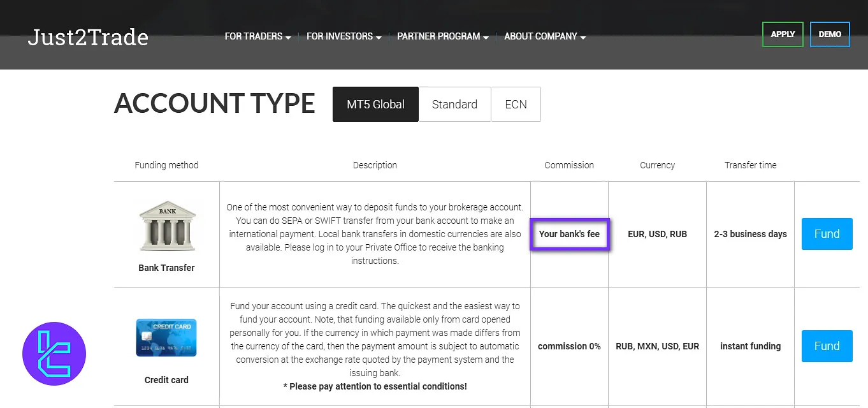Expand the FOR INVESTORS dropdown

tap(343, 36)
